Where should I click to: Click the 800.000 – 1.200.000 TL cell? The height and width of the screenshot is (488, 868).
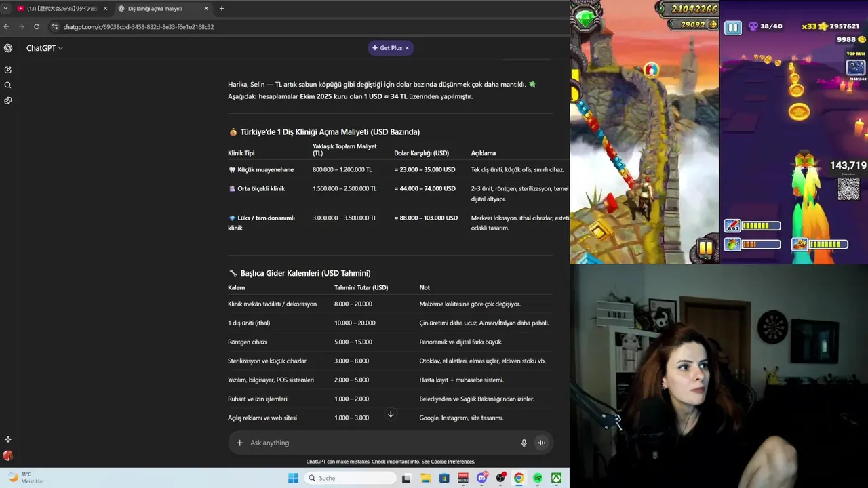pos(342,169)
